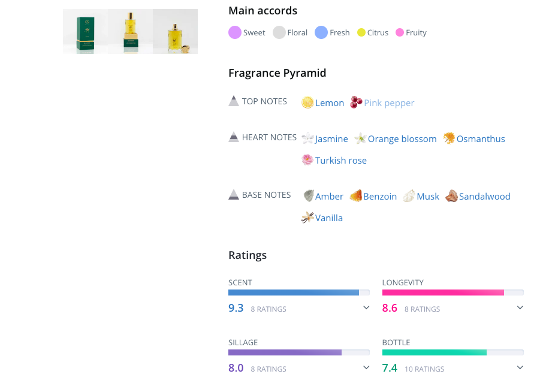The image size is (540, 392).
Task: Click the Benzoin resin icon
Action: click(355, 196)
